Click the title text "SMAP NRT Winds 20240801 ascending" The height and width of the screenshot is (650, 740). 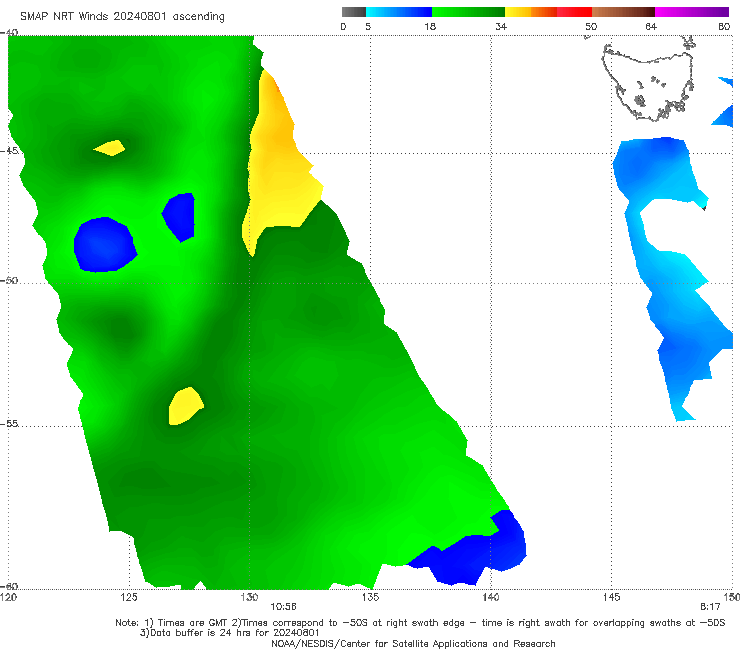coord(122,17)
